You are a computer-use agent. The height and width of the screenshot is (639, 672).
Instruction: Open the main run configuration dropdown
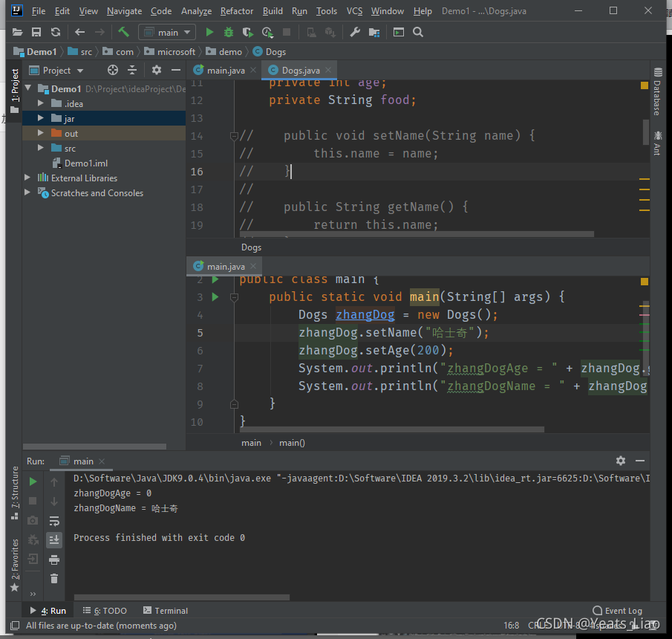[167, 32]
